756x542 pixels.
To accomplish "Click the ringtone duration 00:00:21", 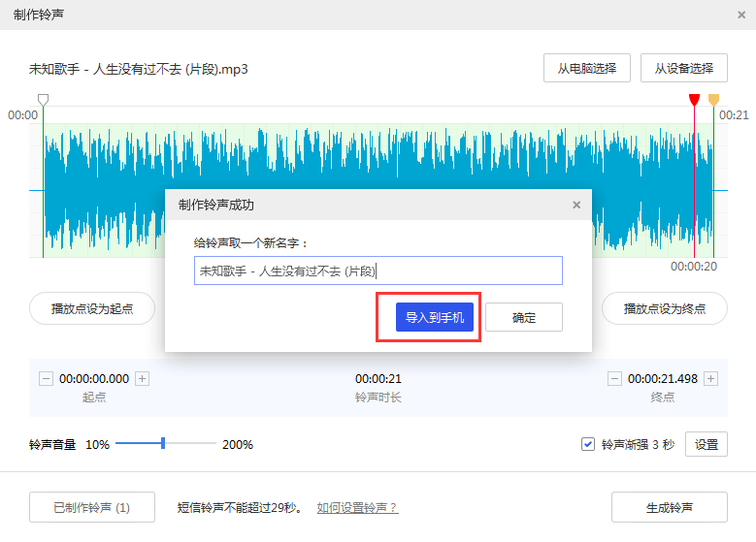I will coord(378,379).
